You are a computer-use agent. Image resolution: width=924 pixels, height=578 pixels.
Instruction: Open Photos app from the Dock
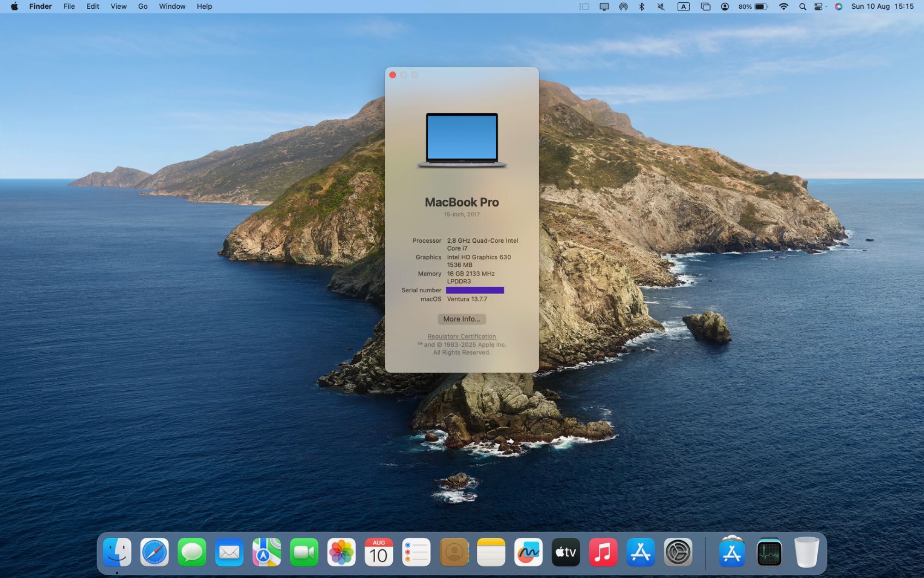(341, 552)
